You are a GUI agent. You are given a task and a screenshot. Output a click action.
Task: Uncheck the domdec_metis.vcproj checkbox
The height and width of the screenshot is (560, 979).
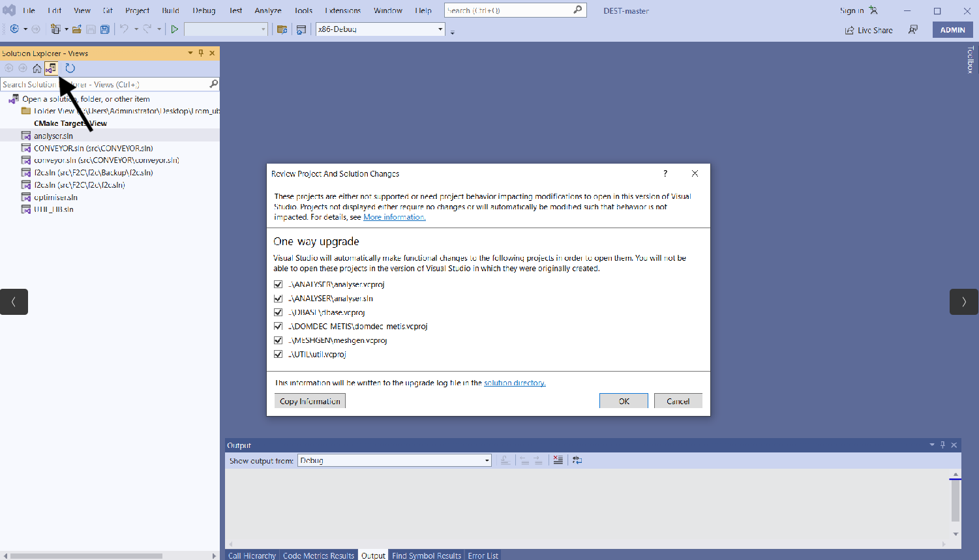tap(279, 327)
